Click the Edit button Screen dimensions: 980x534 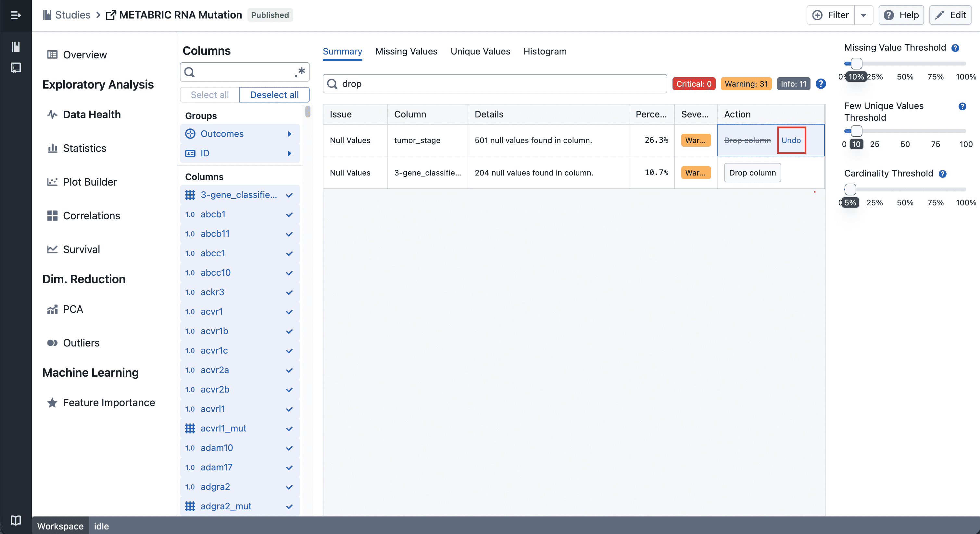coord(950,15)
